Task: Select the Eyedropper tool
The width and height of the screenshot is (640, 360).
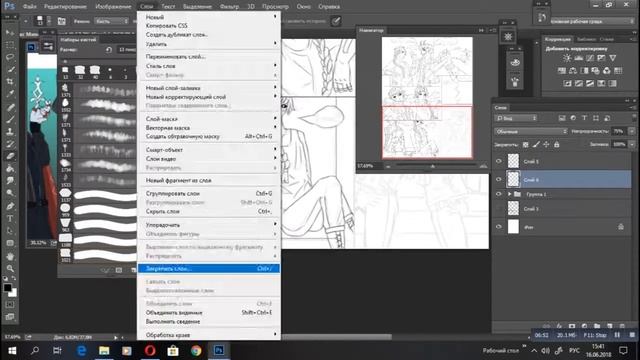Action: [10, 93]
